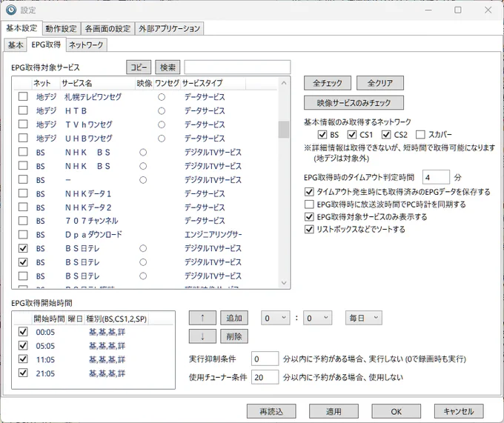Focus the service search text field
The height and width of the screenshot is (423, 504).
click(x=237, y=67)
